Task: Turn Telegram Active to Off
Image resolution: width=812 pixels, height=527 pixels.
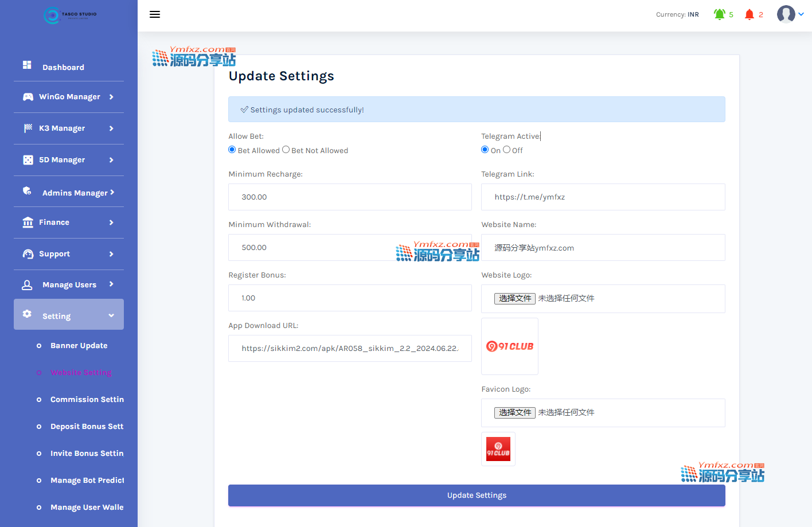Action: (x=506, y=150)
